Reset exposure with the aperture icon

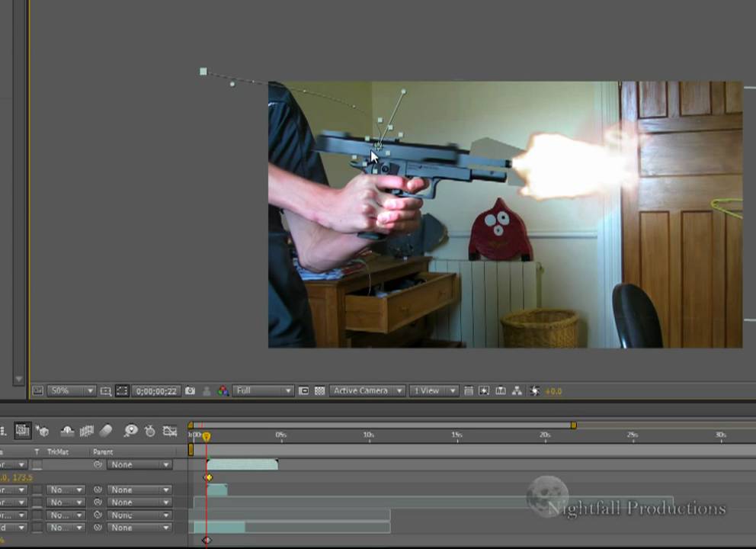click(534, 390)
